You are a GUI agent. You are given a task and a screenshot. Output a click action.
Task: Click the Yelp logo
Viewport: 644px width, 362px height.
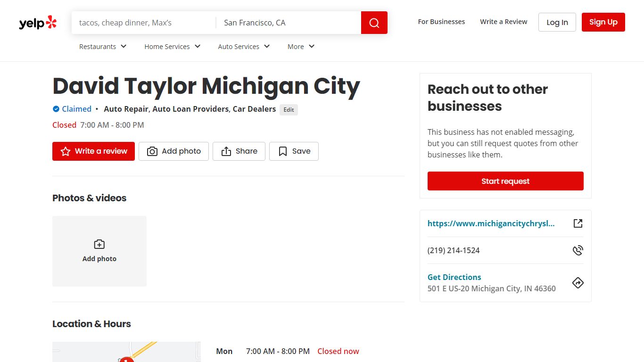[x=38, y=23]
